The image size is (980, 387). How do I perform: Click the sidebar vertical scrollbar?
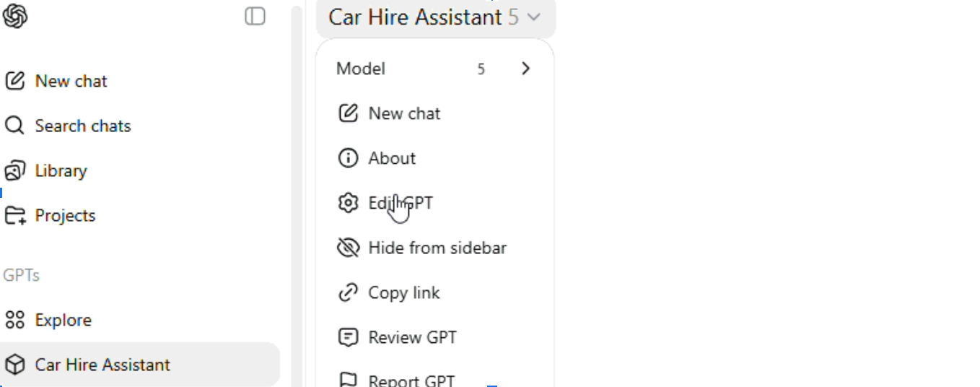[x=297, y=195]
